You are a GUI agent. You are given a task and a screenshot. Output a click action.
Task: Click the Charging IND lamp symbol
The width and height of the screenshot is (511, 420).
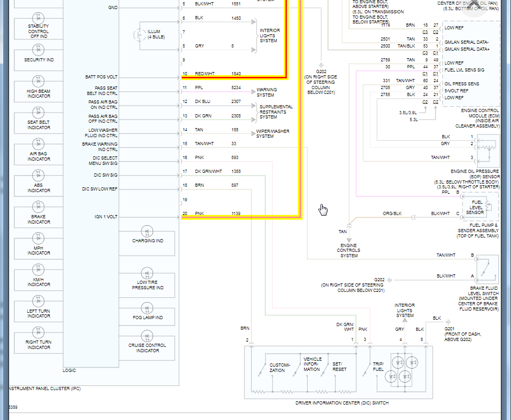(x=147, y=232)
